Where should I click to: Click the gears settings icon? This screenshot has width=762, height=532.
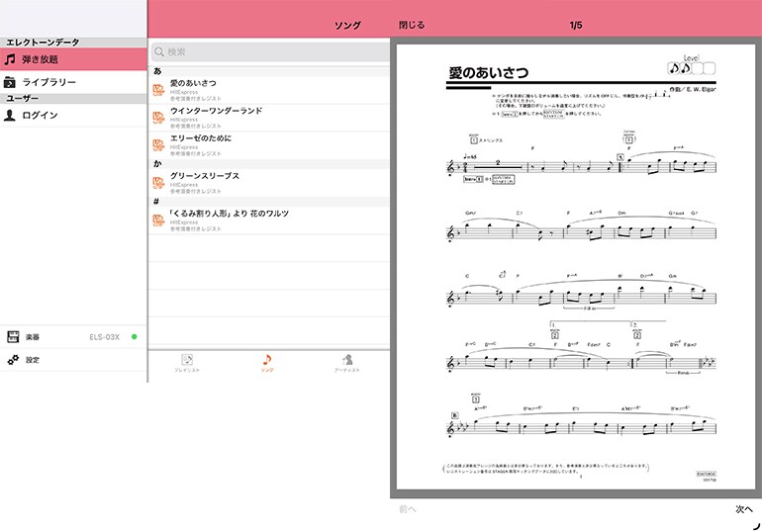[13, 360]
